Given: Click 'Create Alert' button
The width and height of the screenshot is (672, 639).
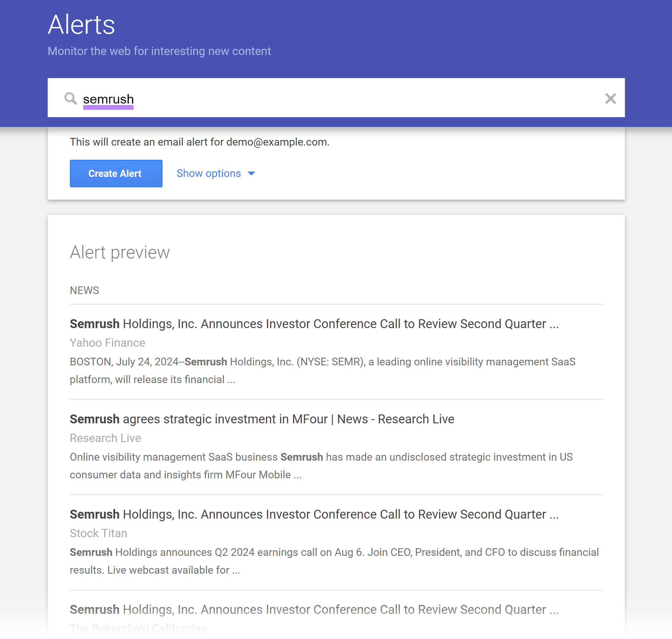Looking at the screenshot, I should click(115, 173).
